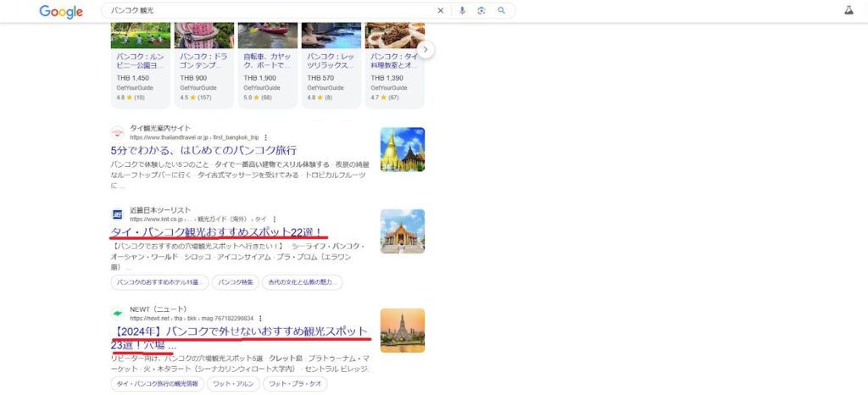Viewport: 868px width, 395px height.
Task: Open 5分でわかる、はじめてのバンコク旅行 result
Action: [x=203, y=151]
